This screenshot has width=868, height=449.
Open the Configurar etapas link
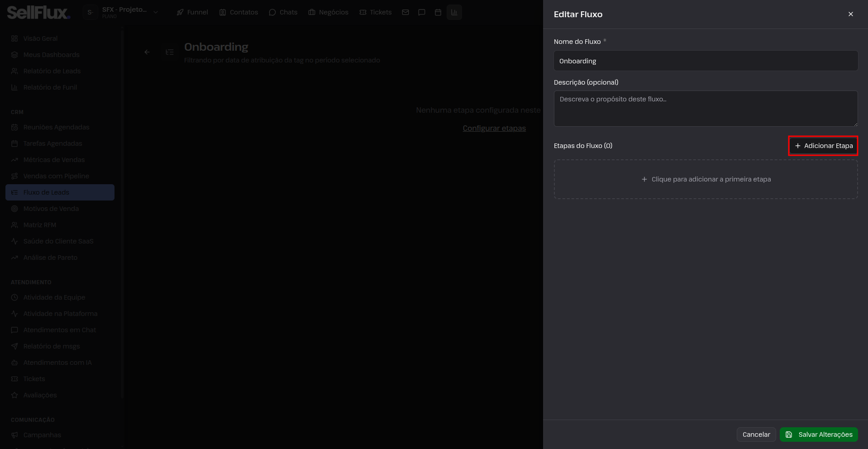click(494, 128)
